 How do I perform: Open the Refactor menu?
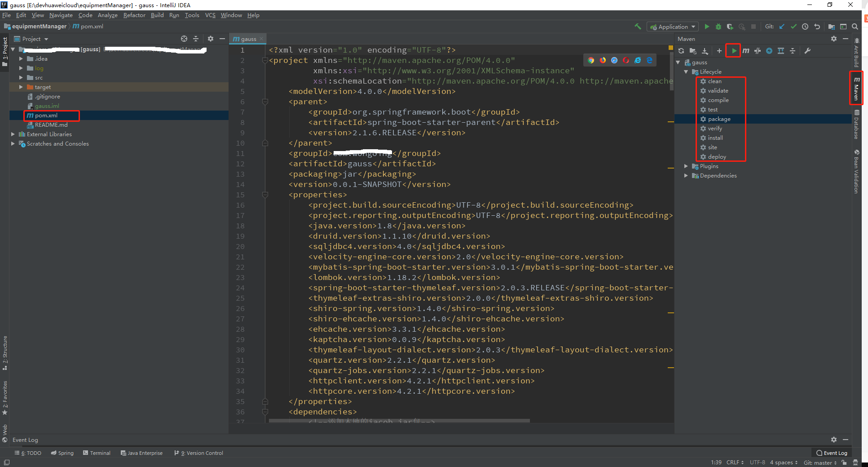point(134,15)
